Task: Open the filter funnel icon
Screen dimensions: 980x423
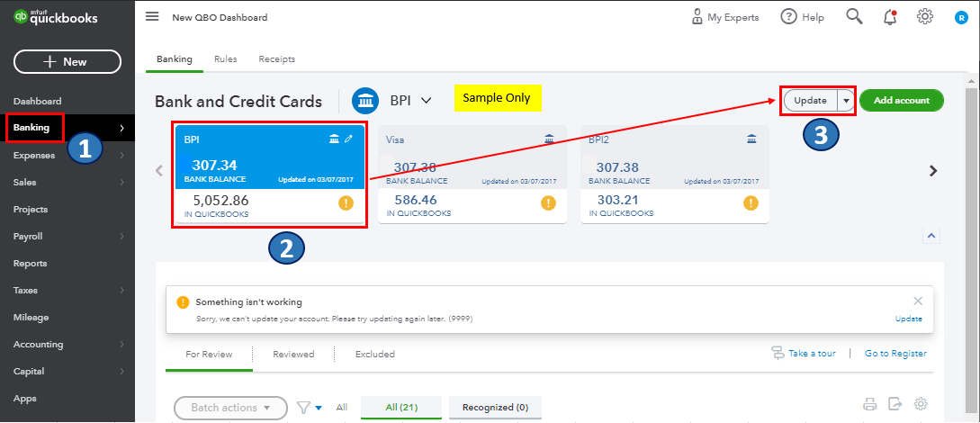Action: click(304, 408)
